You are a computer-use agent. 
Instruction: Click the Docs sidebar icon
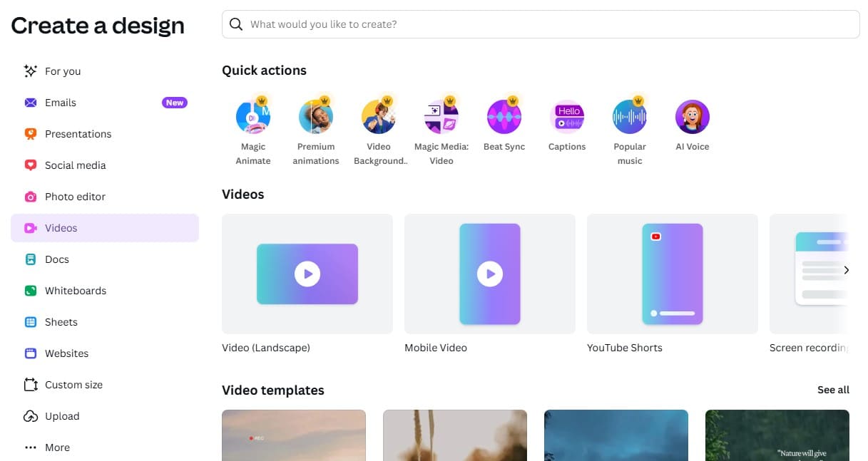pos(31,259)
